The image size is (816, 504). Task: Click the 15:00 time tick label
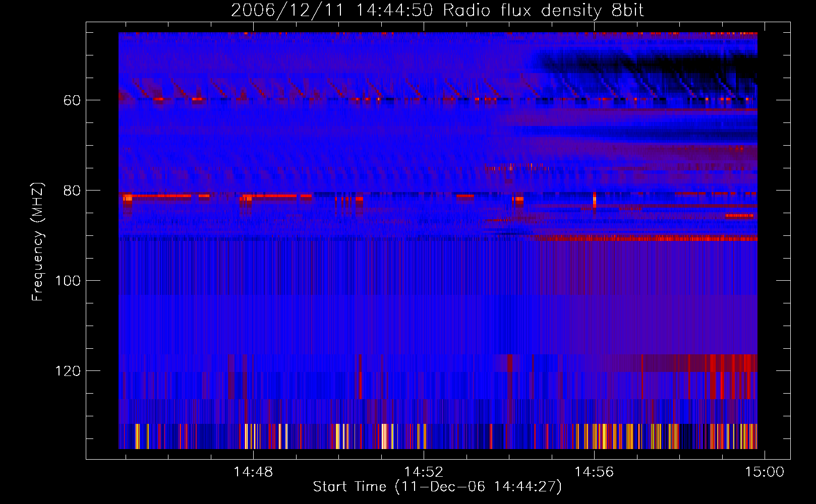(x=765, y=472)
